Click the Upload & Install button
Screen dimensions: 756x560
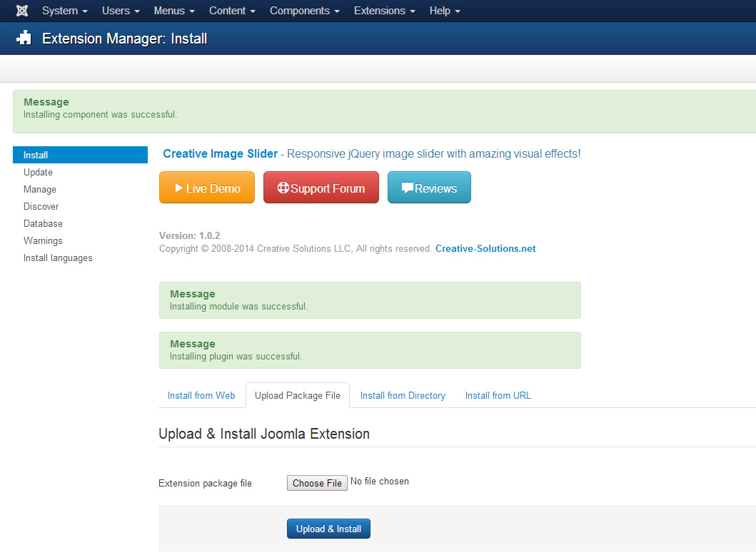[x=329, y=529]
